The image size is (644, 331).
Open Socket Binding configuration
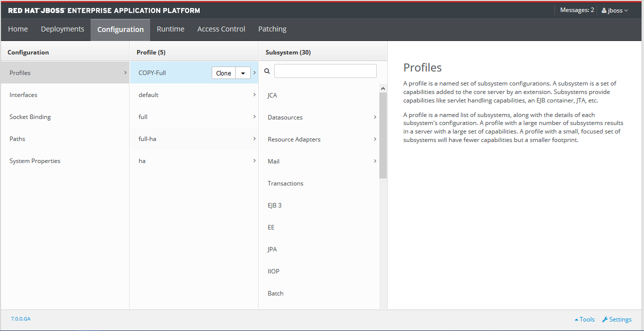pyautogui.click(x=65, y=116)
